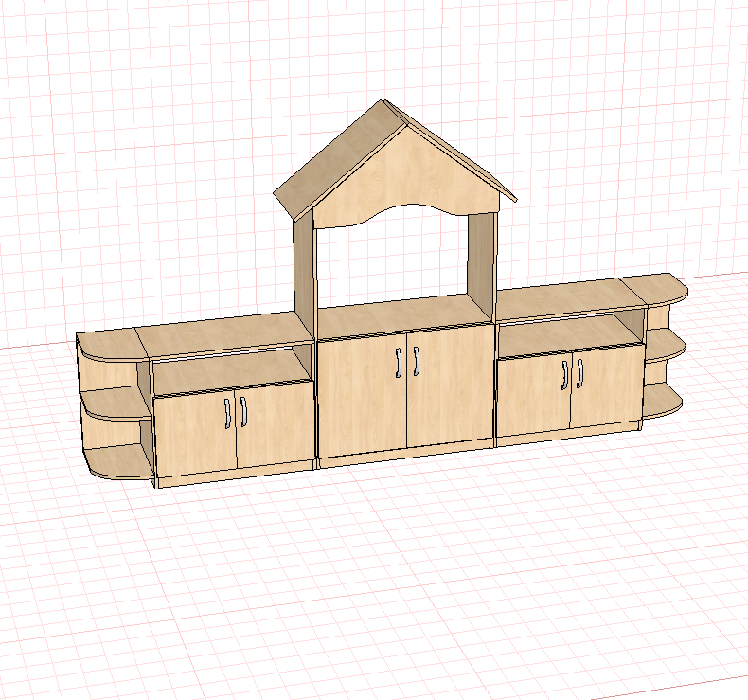Click the right cabinet's right door
The image size is (748, 700).
[608, 386]
